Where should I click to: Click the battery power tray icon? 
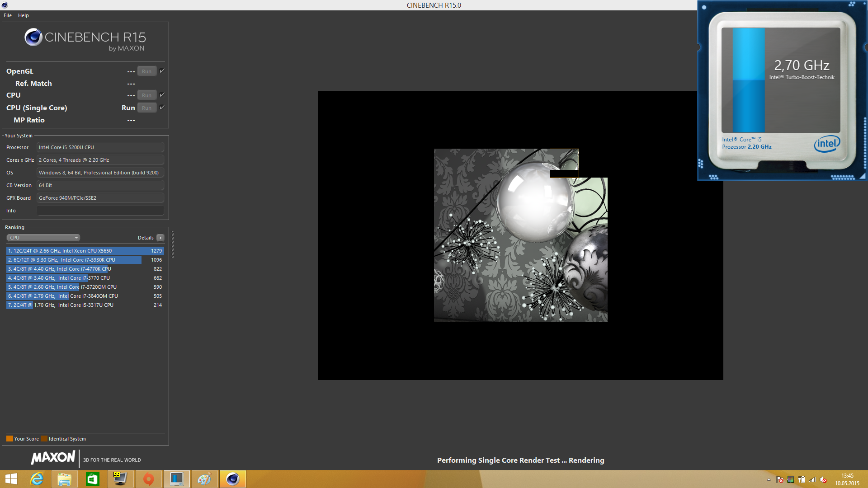pos(802,480)
